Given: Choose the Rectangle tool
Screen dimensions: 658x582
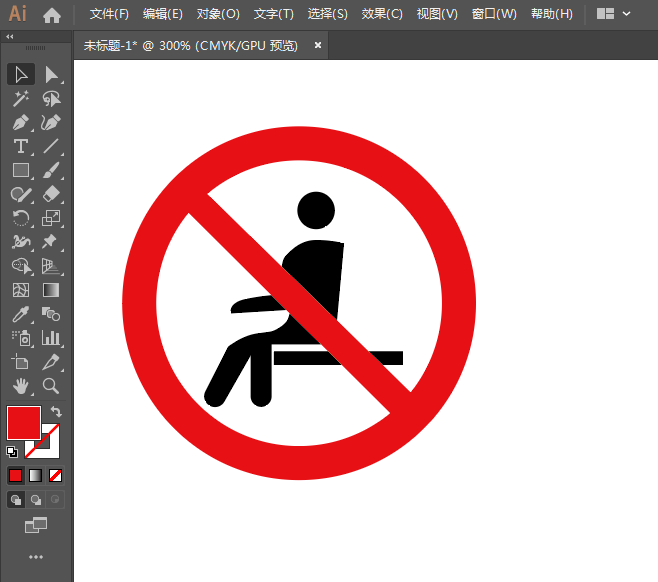Looking at the screenshot, I should pos(20,170).
